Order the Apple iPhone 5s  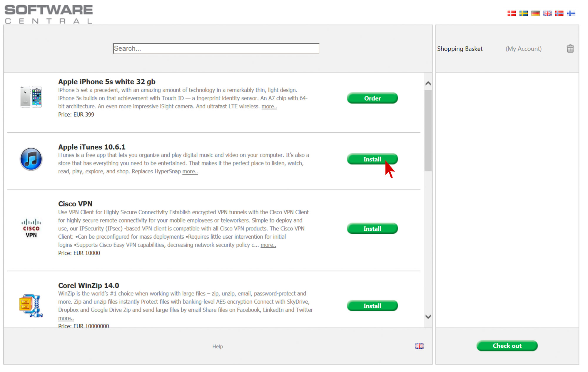pos(372,98)
